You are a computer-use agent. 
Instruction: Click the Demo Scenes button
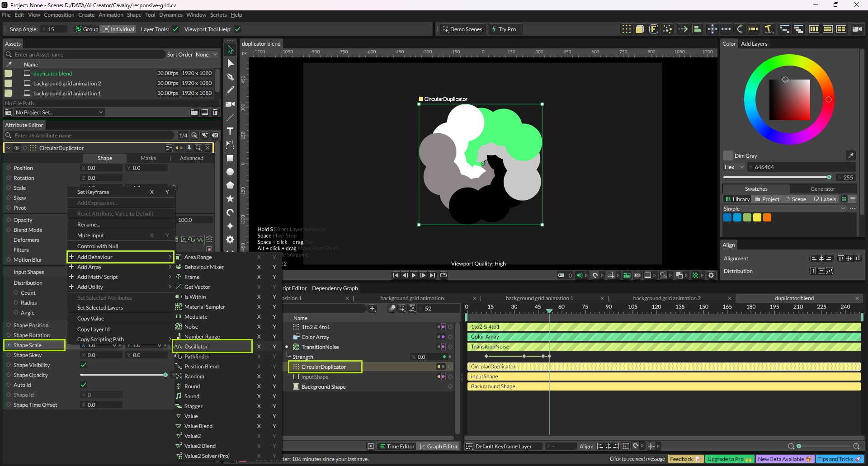coord(462,29)
